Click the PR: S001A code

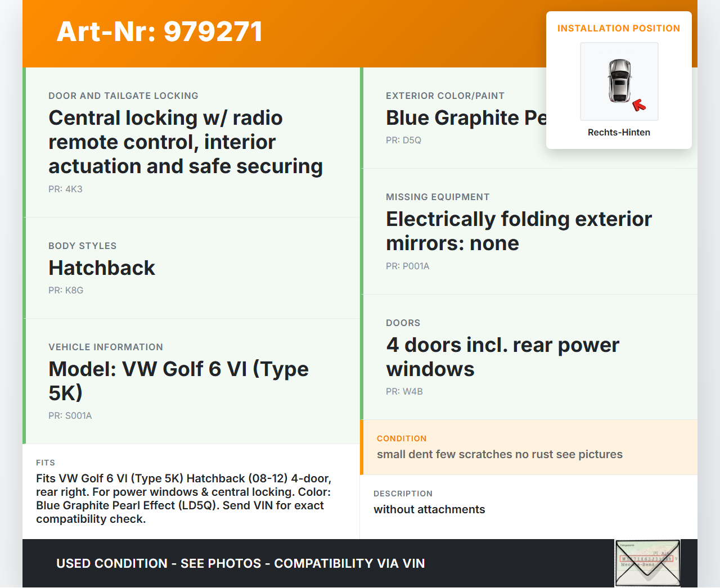(70, 415)
